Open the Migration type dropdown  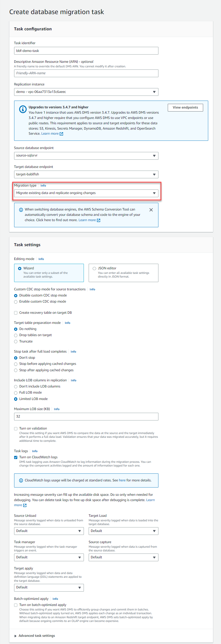(x=86, y=193)
